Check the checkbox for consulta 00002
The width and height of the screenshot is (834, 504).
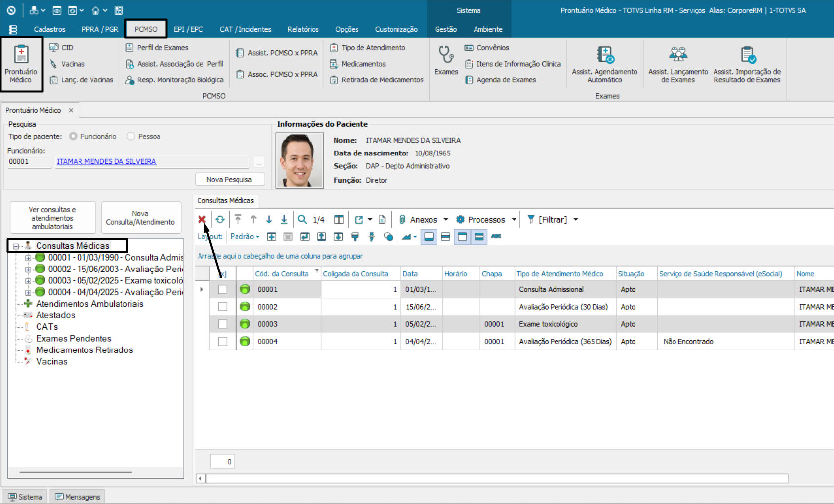[223, 307]
